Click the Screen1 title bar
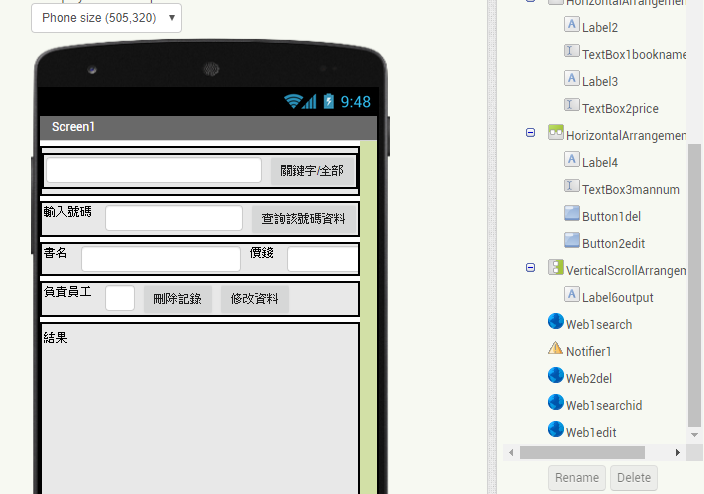The height and width of the screenshot is (494, 704). coord(208,128)
